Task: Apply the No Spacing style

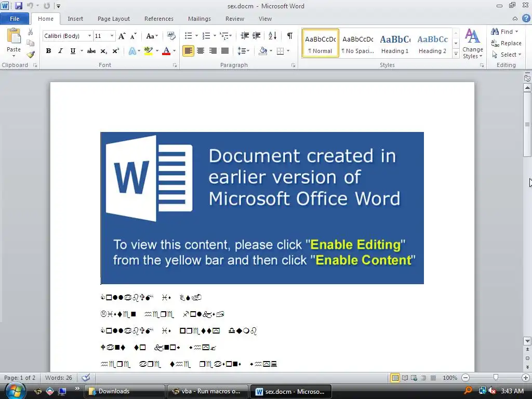Action: click(x=357, y=44)
